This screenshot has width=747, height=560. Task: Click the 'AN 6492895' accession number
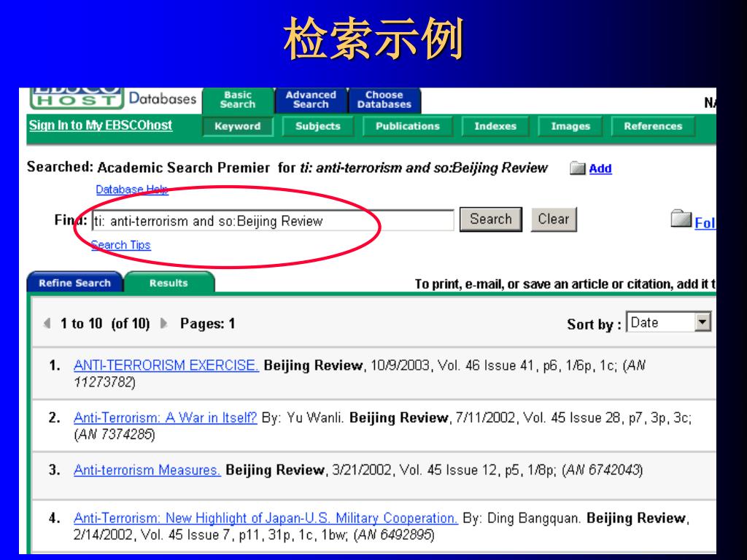click(x=394, y=534)
